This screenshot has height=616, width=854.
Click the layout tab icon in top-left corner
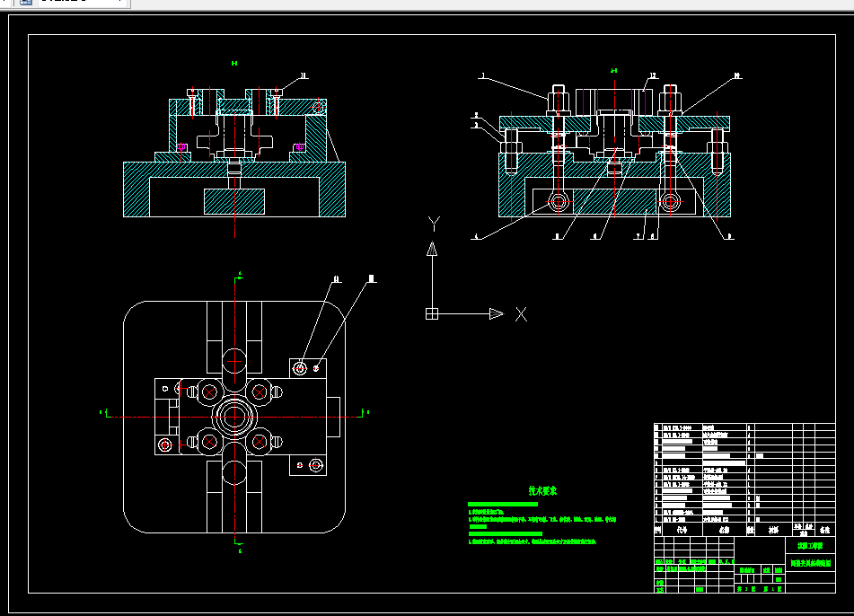[26, 2]
